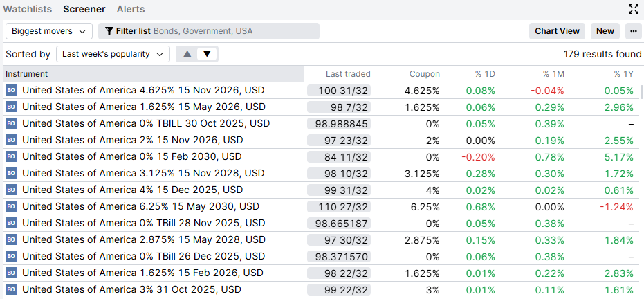Click the 6.25% coupon value
Image resolution: width=644 pixels, height=299 pixels.
coord(425,206)
